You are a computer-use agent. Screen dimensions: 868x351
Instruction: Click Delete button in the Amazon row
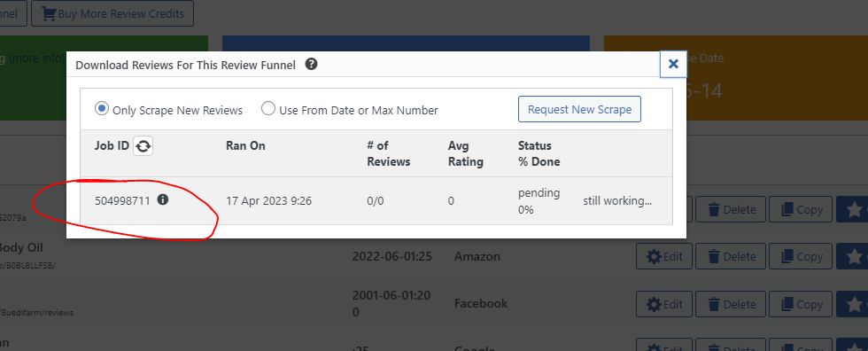point(730,257)
